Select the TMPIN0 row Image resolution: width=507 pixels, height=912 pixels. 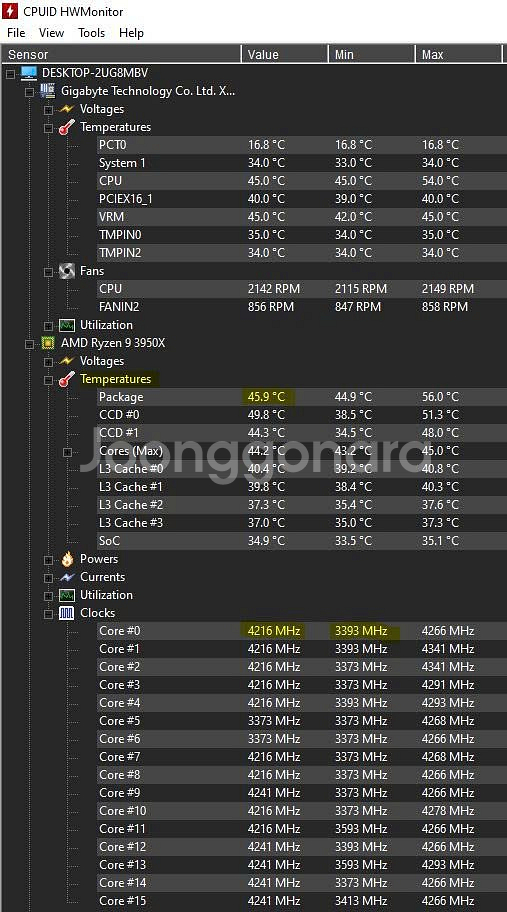tap(301, 234)
